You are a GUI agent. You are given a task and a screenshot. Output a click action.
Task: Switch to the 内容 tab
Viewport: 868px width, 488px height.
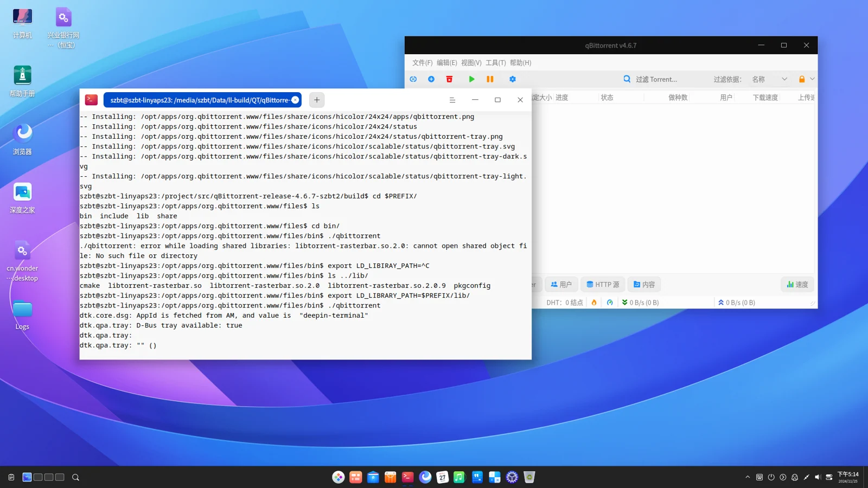[644, 284]
